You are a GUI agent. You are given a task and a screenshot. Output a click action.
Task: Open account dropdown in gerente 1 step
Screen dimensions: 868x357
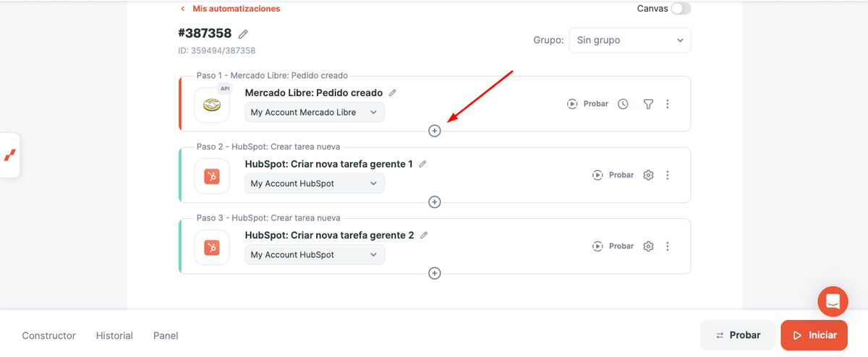point(315,184)
